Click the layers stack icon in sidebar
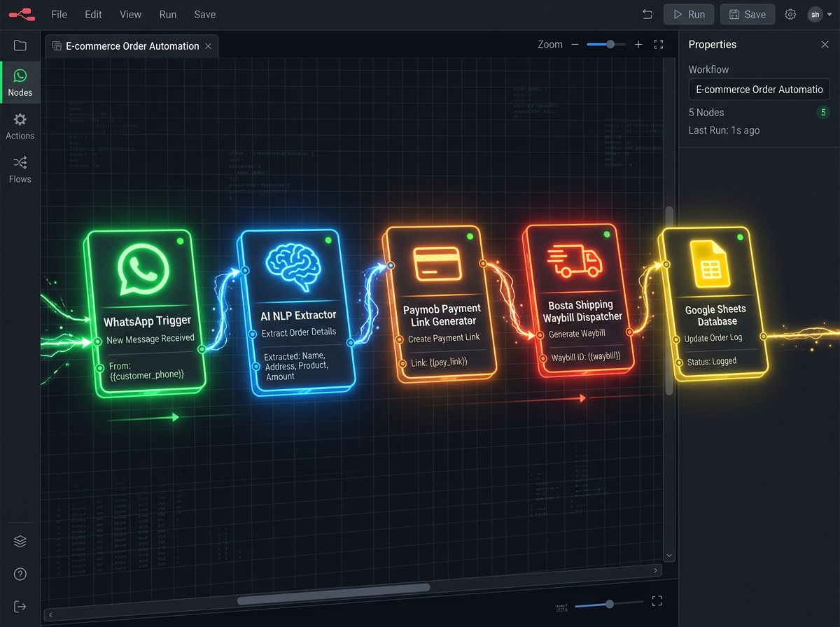The width and height of the screenshot is (840, 627). pyautogui.click(x=20, y=542)
